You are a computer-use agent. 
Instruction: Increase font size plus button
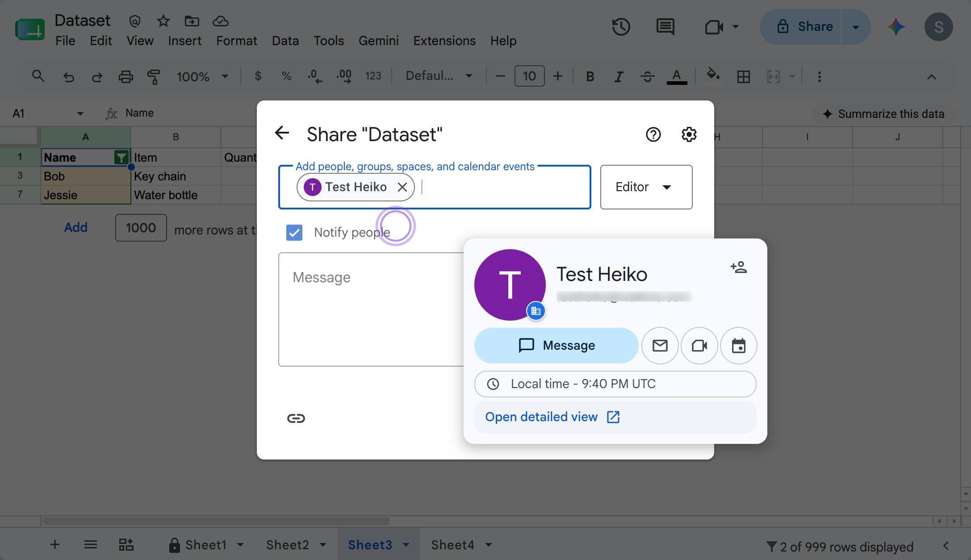(557, 76)
